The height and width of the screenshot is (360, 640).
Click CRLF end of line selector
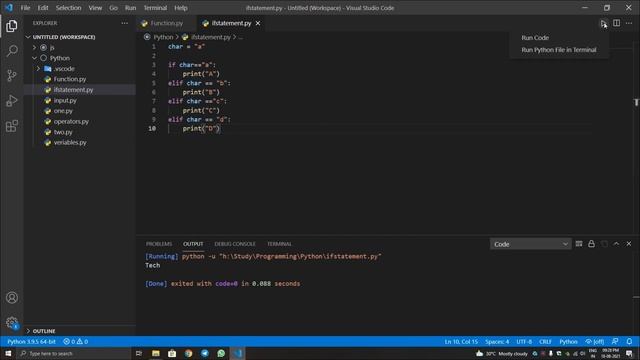tap(545, 341)
